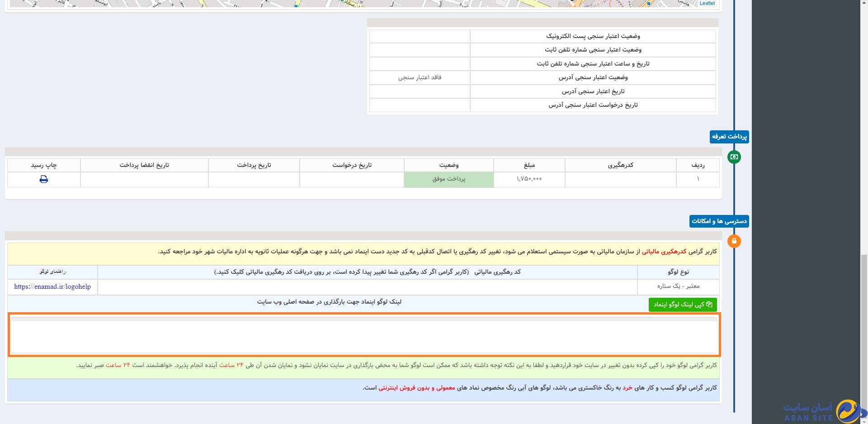Click the green money icon on timeline
Viewport: 868px width, 424px height.
(x=734, y=157)
